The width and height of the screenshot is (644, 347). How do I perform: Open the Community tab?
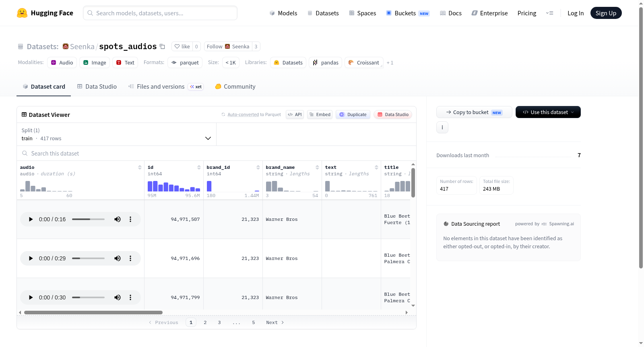(x=235, y=86)
